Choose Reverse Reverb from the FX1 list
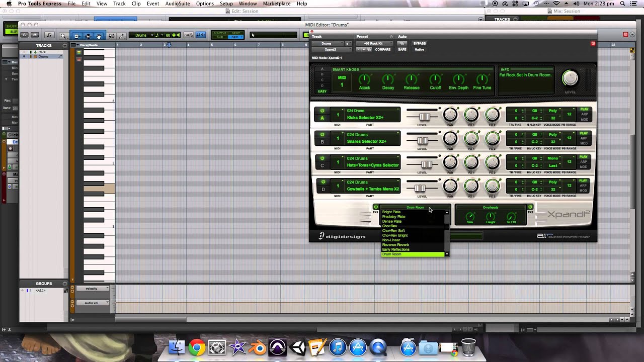This screenshot has height=362, width=644. point(413,245)
